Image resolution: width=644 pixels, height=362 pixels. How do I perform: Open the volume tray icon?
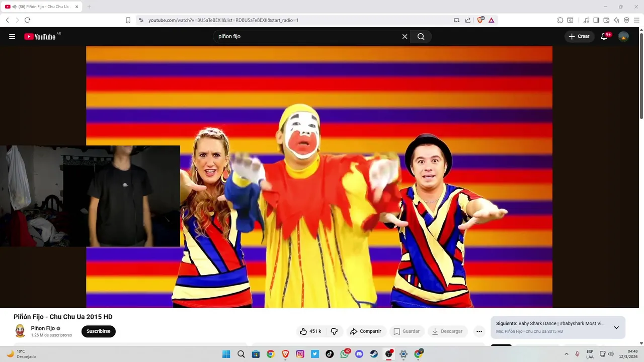(x=611, y=354)
